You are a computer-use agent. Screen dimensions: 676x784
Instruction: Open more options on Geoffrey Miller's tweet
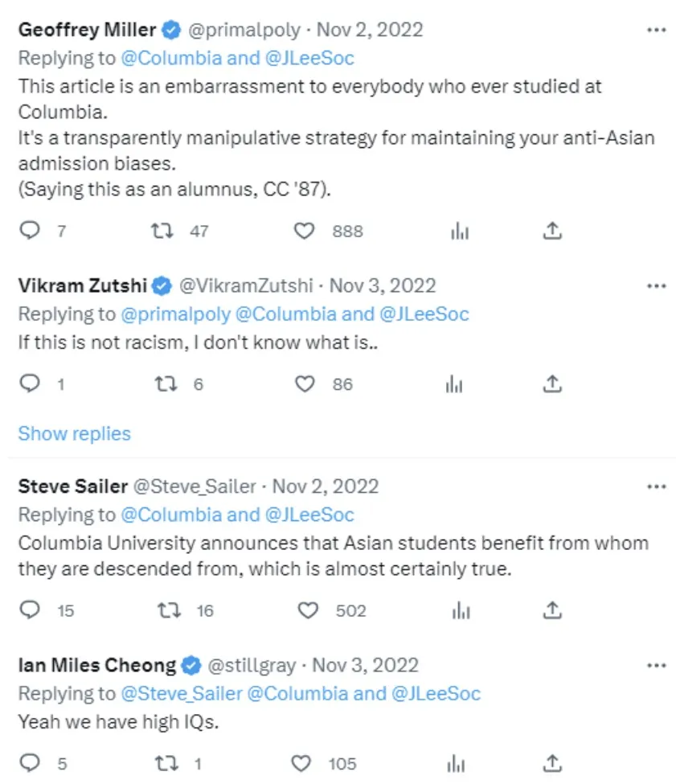[x=657, y=30]
